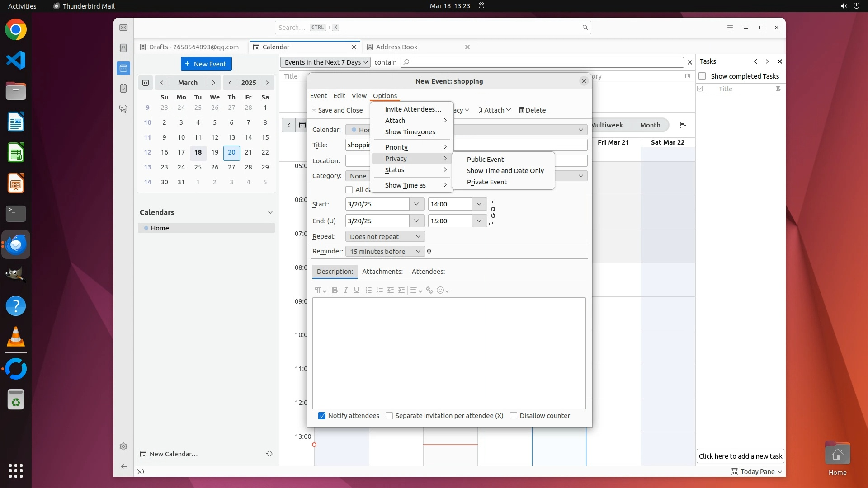Uncheck the Notify attendees checkbox
868x488 pixels.
(x=322, y=416)
